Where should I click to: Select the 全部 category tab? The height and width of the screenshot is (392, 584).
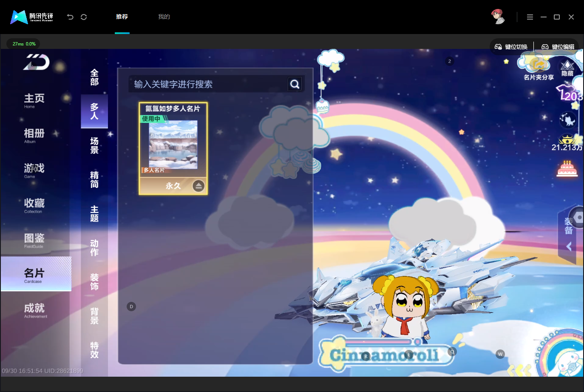click(94, 77)
